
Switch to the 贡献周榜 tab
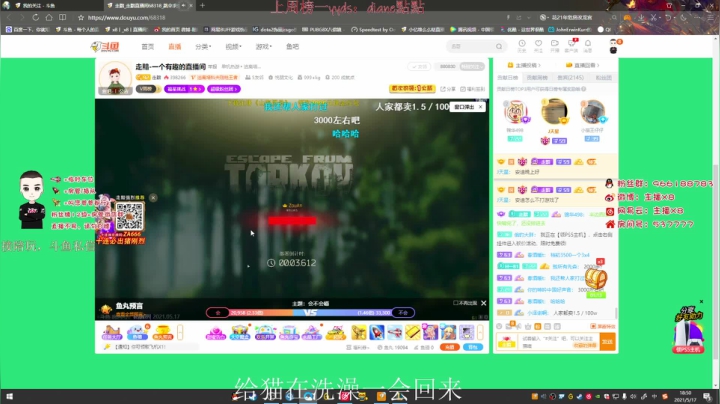click(x=537, y=78)
